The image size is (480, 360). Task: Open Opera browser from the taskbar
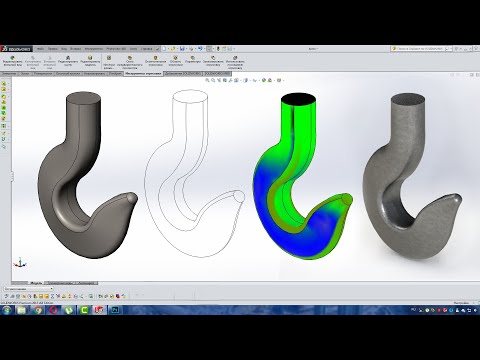53,310
